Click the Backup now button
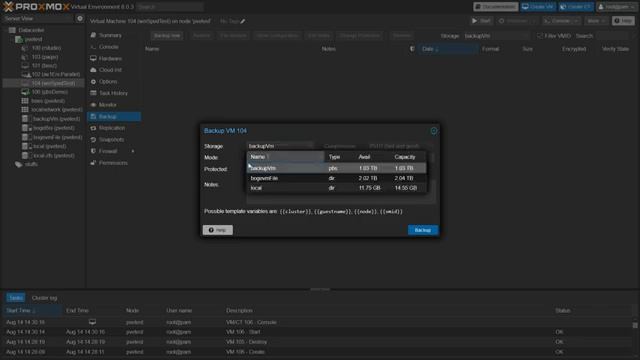Viewport: 640px width, 360px height. click(167, 36)
